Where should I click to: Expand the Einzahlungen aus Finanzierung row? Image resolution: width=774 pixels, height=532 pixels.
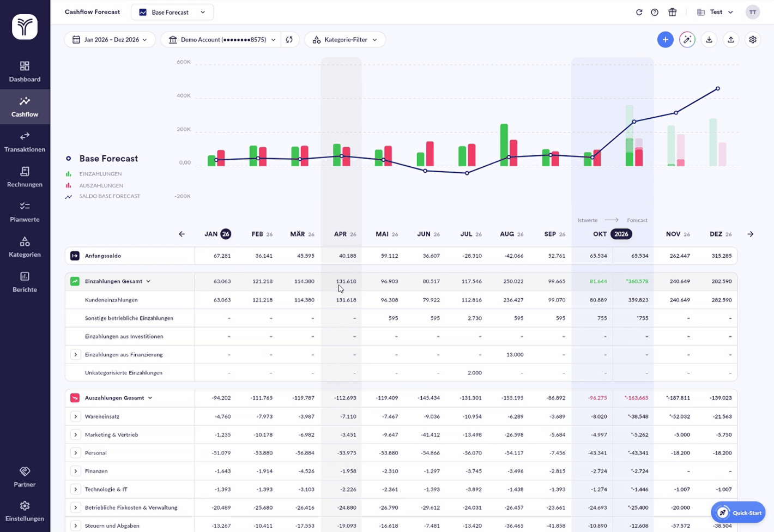[x=75, y=355]
